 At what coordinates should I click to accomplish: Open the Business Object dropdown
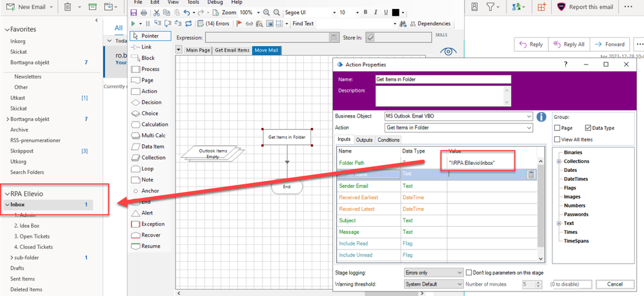pos(528,116)
